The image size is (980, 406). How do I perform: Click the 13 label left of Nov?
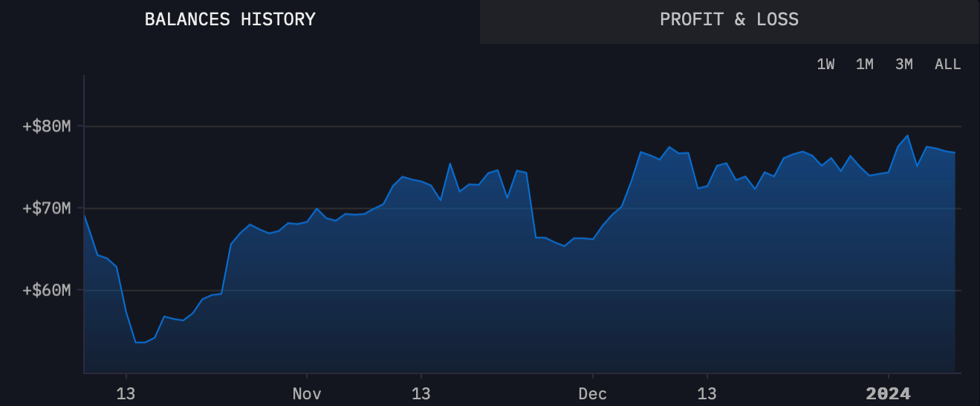tap(126, 393)
